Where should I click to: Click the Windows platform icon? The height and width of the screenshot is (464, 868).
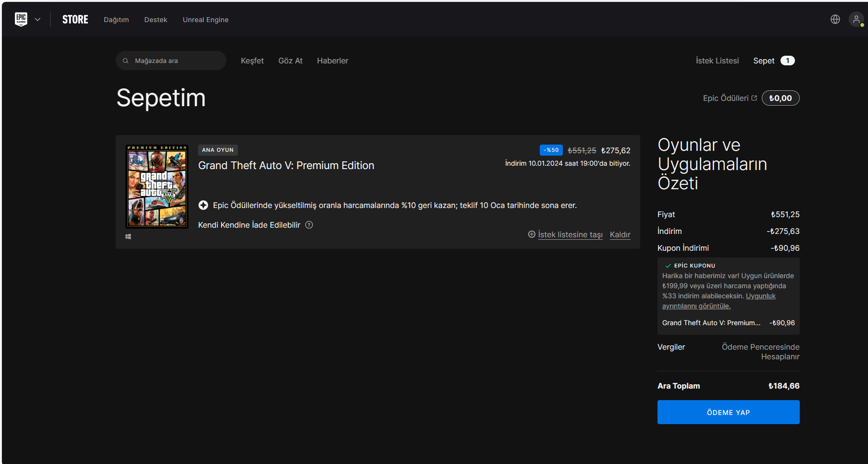point(128,236)
